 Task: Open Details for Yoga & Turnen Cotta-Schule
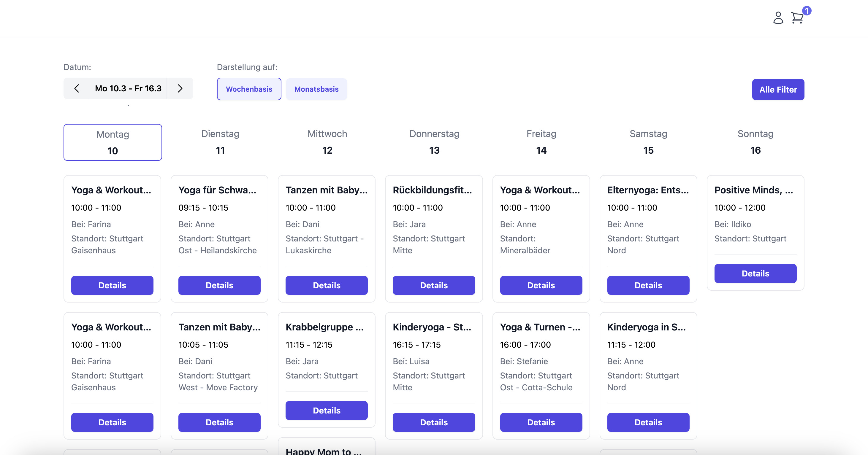click(541, 422)
